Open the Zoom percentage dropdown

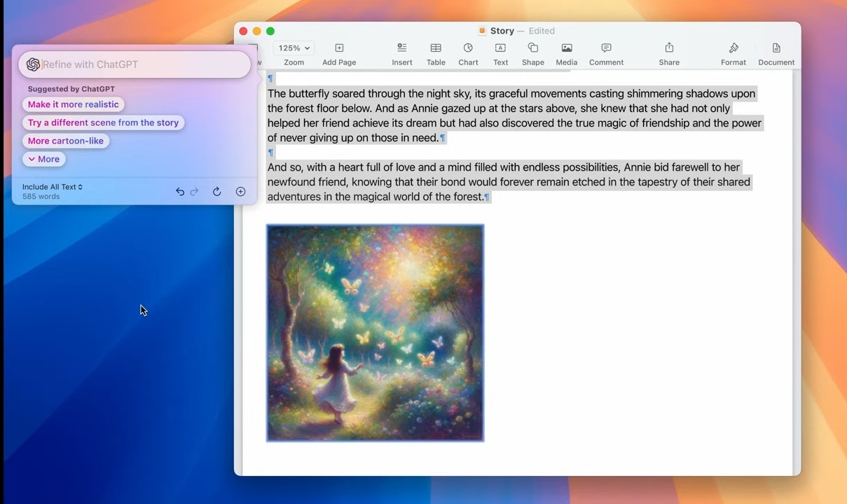pyautogui.click(x=294, y=48)
